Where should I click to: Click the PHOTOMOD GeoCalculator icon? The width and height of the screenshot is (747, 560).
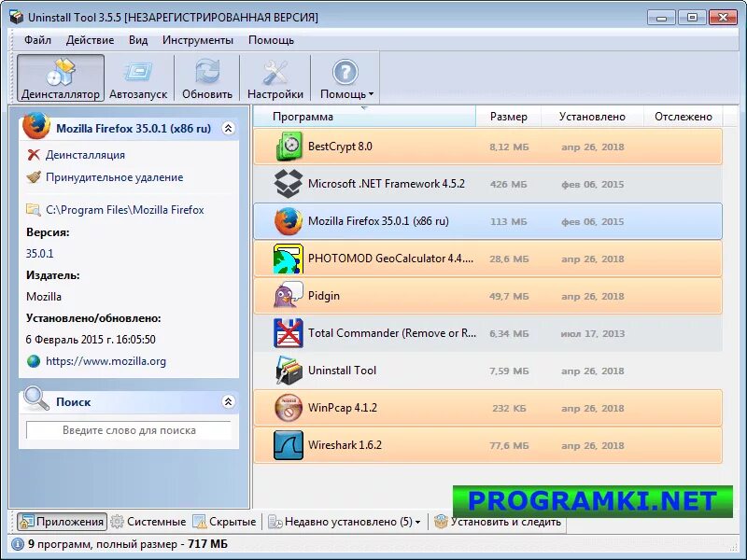pyautogui.click(x=289, y=259)
